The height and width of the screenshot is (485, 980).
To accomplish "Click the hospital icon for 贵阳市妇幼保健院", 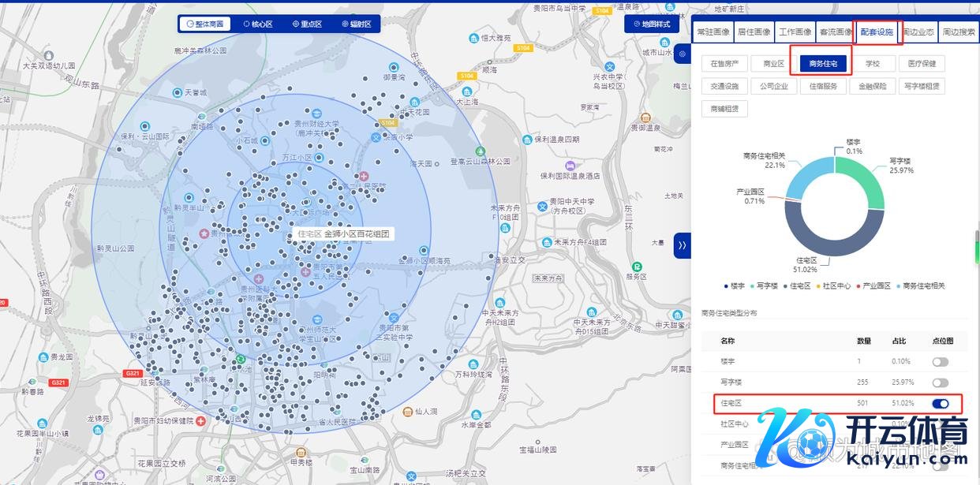I will coord(201,421).
